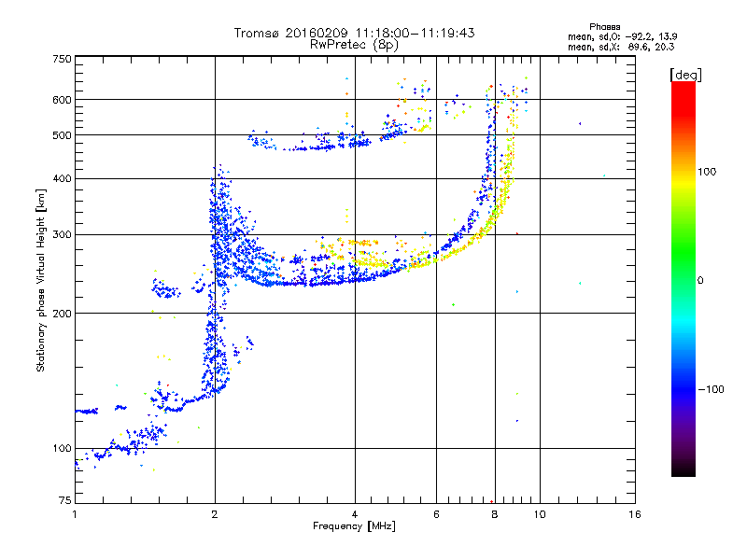Click the 'mean, sd,O: -92.2, 13.9' text
The height and width of the screenshot is (560, 747).
pyautogui.click(x=622, y=36)
